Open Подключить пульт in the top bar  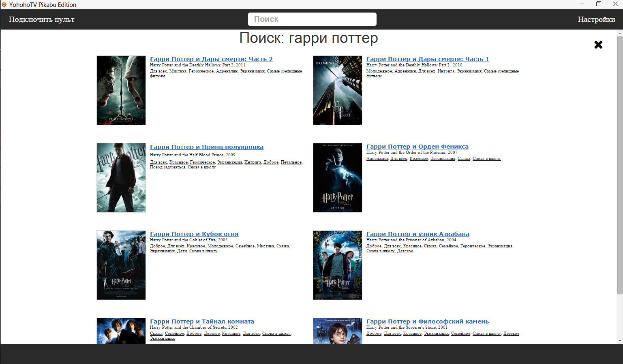point(41,19)
